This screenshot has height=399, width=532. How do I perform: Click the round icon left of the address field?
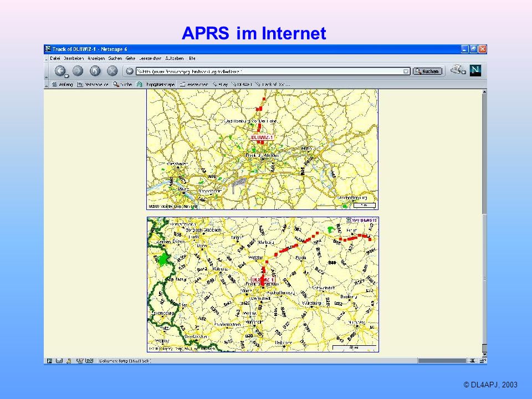coord(129,71)
